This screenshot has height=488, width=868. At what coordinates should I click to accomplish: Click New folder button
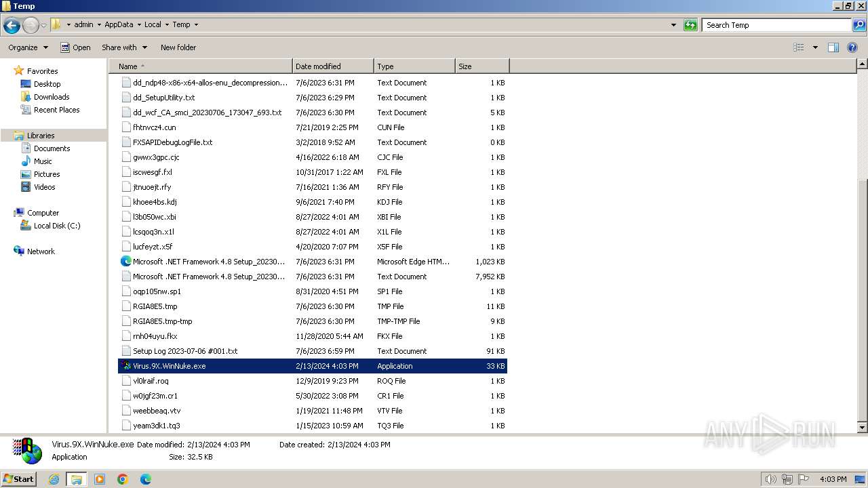pos(178,47)
